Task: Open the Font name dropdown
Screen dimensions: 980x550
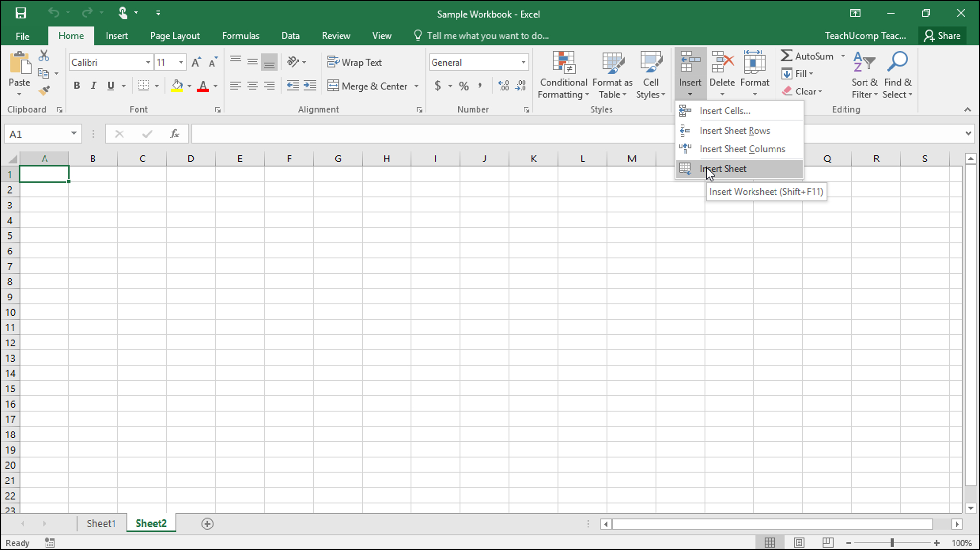Action: pos(148,62)
